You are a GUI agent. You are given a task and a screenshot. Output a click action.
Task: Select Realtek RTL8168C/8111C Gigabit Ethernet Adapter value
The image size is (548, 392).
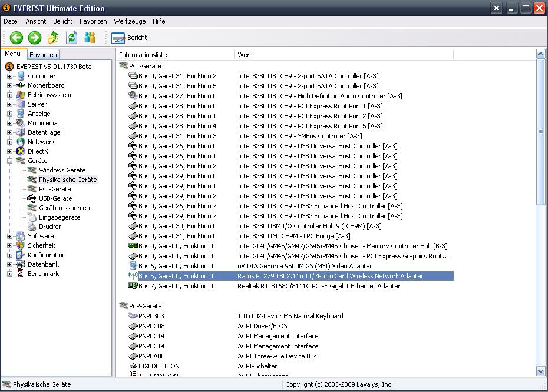coord(319,286)
